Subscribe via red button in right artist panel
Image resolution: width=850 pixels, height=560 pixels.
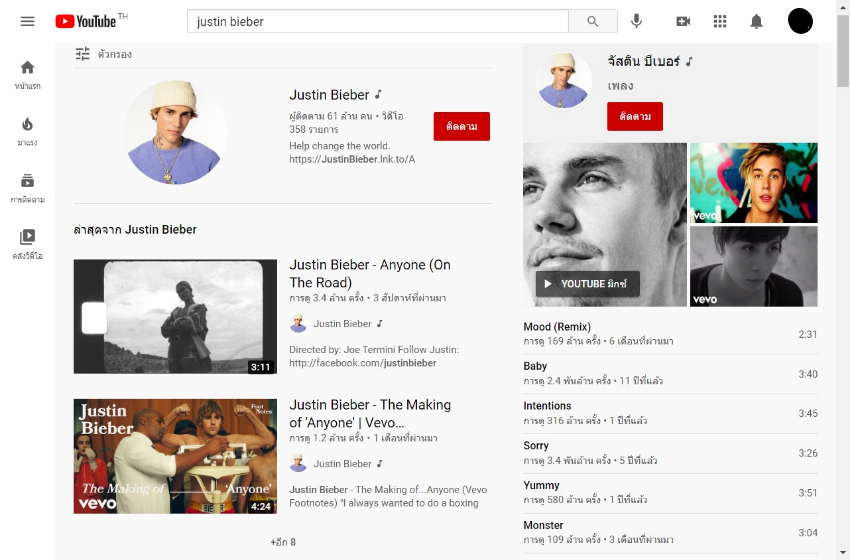[x=635, y=116]
